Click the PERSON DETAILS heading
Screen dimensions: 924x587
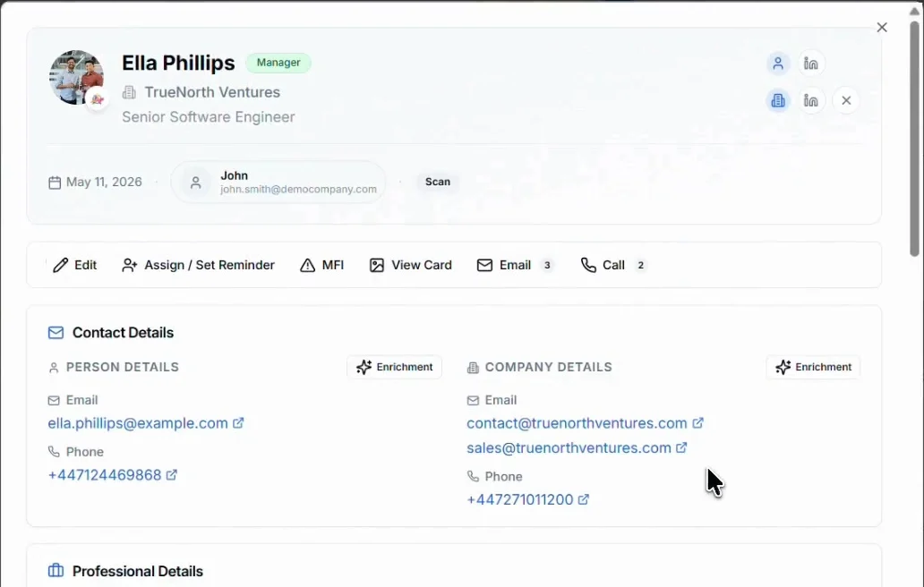123,368
